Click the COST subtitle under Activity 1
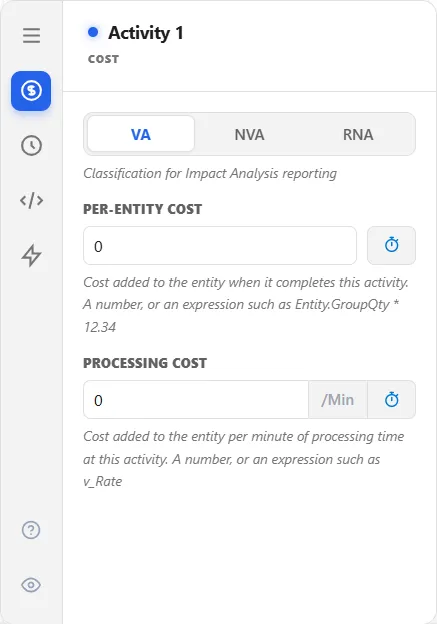 coord(103,59)
